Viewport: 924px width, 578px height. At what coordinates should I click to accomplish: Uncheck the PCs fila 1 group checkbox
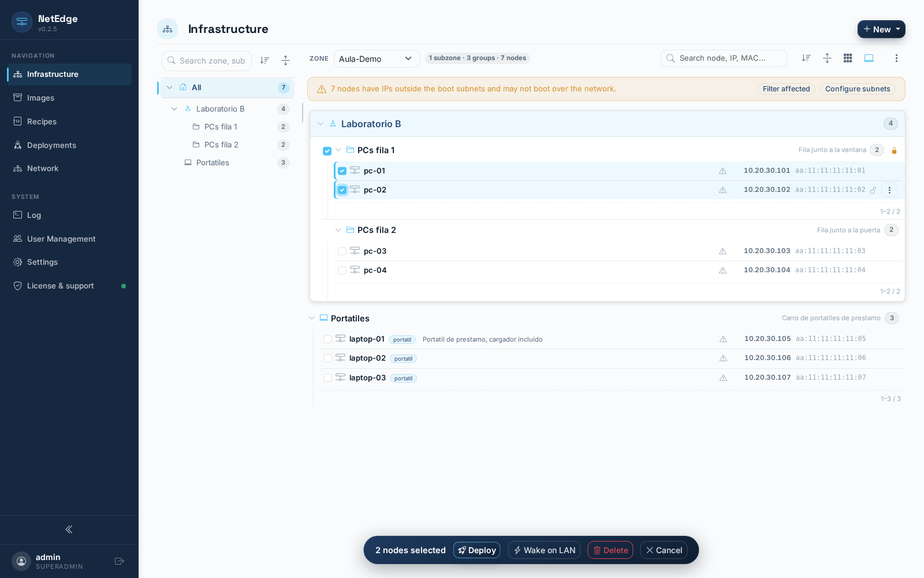tap(327, 151)
